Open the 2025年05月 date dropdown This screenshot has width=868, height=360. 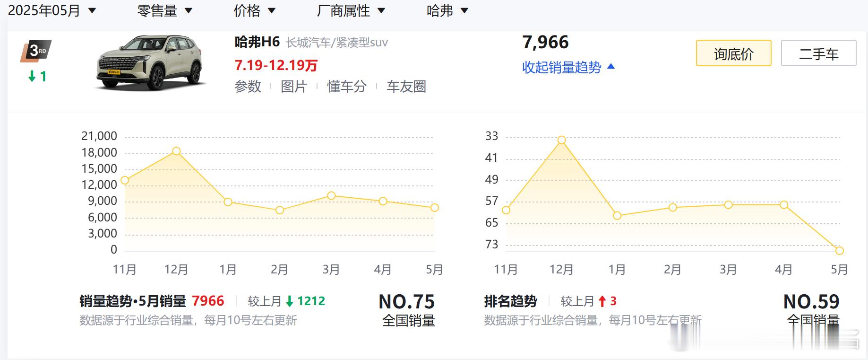click(x=52, y=10)
